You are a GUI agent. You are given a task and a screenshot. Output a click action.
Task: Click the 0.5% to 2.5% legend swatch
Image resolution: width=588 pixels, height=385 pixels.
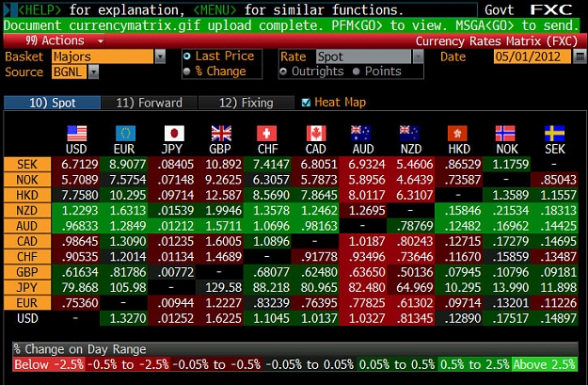[474, 364]
